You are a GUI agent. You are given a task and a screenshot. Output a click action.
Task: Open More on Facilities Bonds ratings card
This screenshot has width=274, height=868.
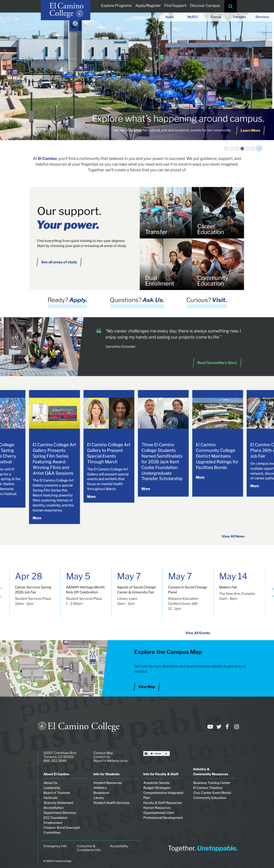point(200,477)
